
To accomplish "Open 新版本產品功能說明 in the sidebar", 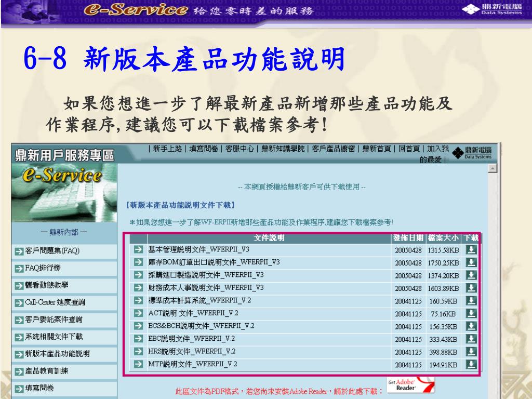I will [x=57, y=354].
